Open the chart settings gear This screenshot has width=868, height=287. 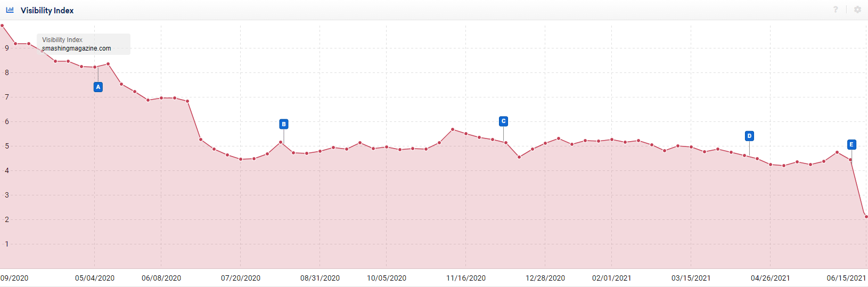click(x=857, y=10)
